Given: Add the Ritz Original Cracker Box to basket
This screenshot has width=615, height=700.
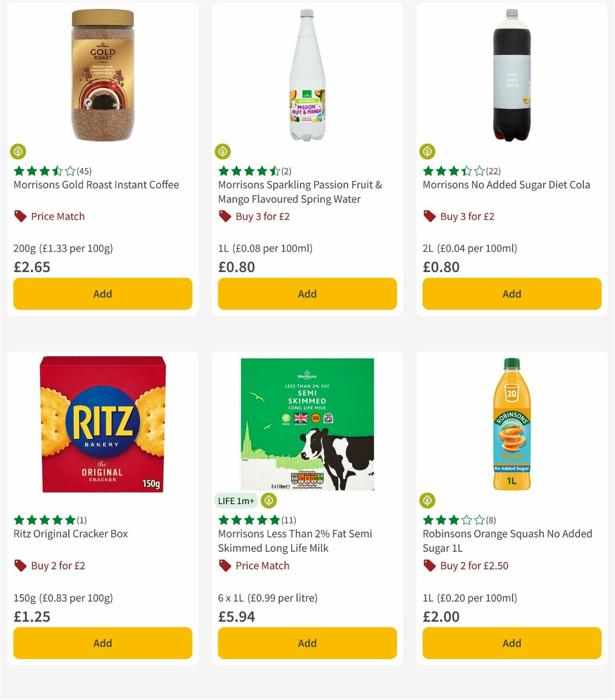Looking at the screenshot, I should (102, 643).
